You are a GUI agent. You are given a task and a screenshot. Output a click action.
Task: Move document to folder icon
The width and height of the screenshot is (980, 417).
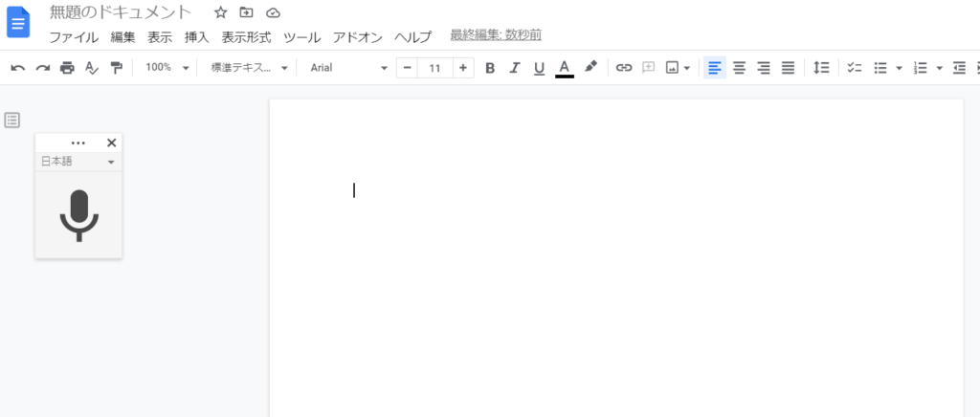(x=246, y=12)
